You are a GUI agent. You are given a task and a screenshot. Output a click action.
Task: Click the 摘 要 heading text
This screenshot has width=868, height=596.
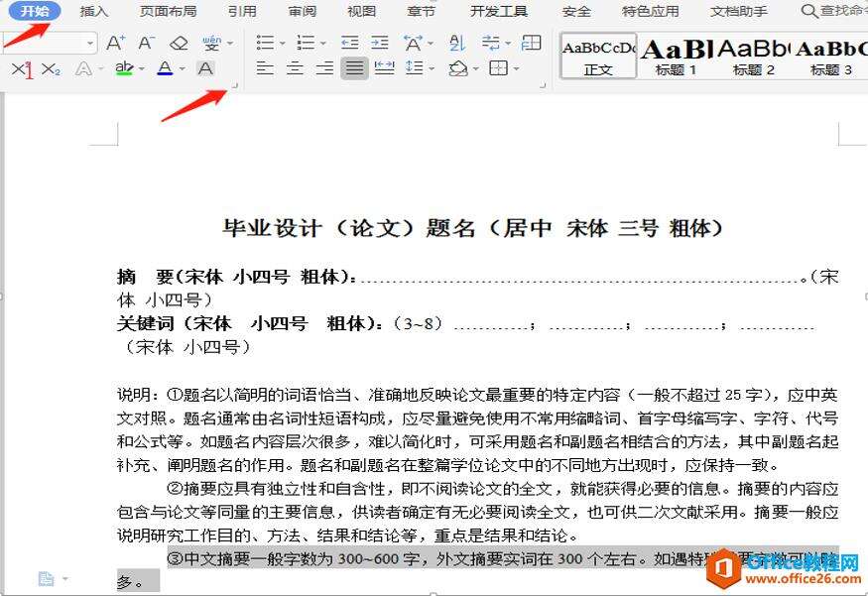pos(146,276)
